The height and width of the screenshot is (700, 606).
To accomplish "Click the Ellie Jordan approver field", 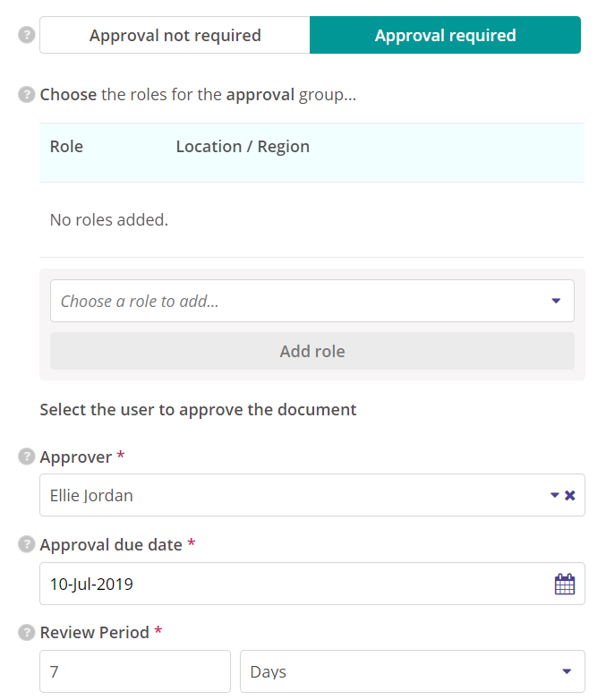I will 286,495.
